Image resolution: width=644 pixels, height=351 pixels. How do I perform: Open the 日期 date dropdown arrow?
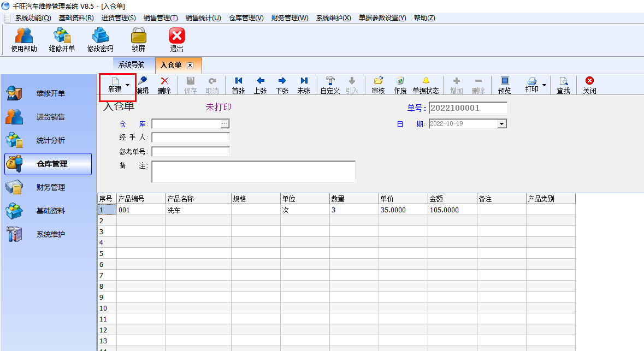pyautogui.click(x=502, y=123)
